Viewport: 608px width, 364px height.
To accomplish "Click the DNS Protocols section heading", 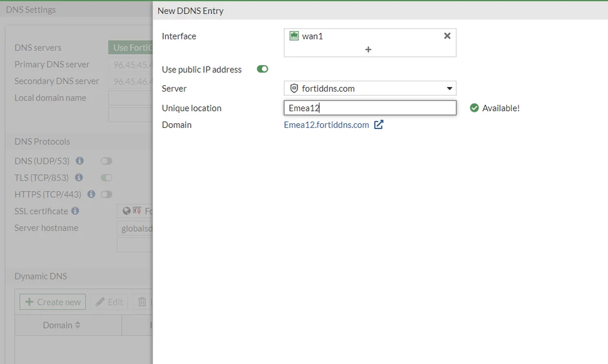I will (42, 141).
